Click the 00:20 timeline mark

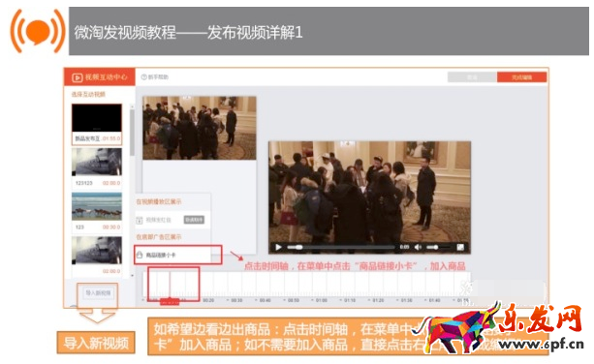click(208, 300)
